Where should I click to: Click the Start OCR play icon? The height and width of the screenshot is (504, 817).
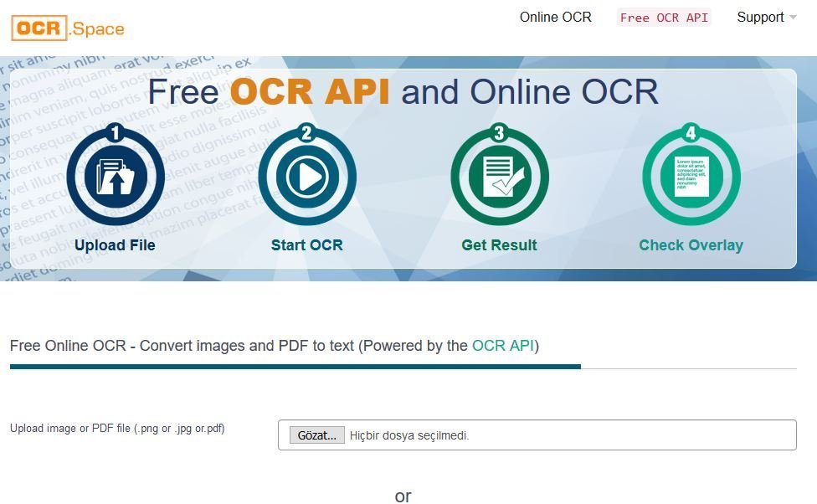[x=307, y=175]
